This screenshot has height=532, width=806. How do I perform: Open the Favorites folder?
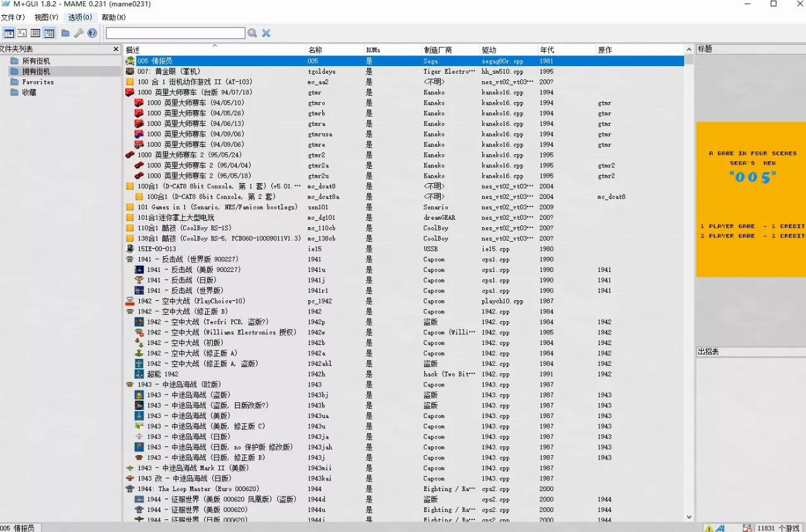pos(38,82)
